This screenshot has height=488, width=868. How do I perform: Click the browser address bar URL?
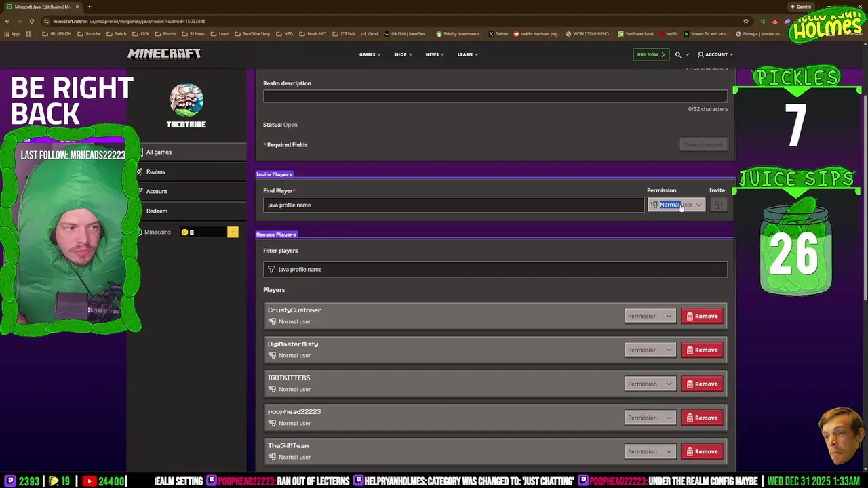pyautogui.click(x=129, y=21)
